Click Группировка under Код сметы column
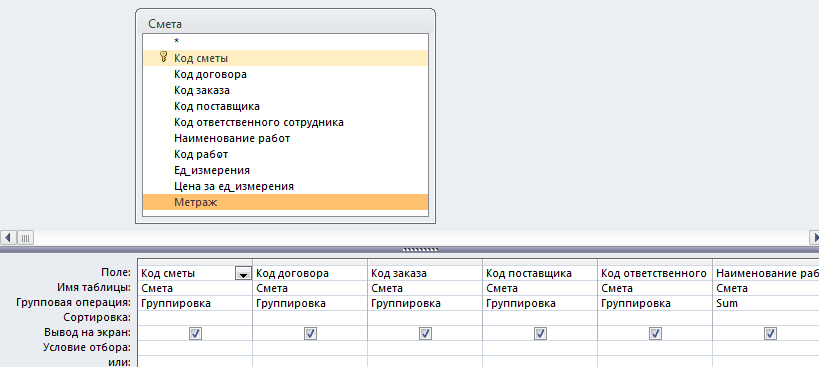Screen dimensions: 819x367 195,303
